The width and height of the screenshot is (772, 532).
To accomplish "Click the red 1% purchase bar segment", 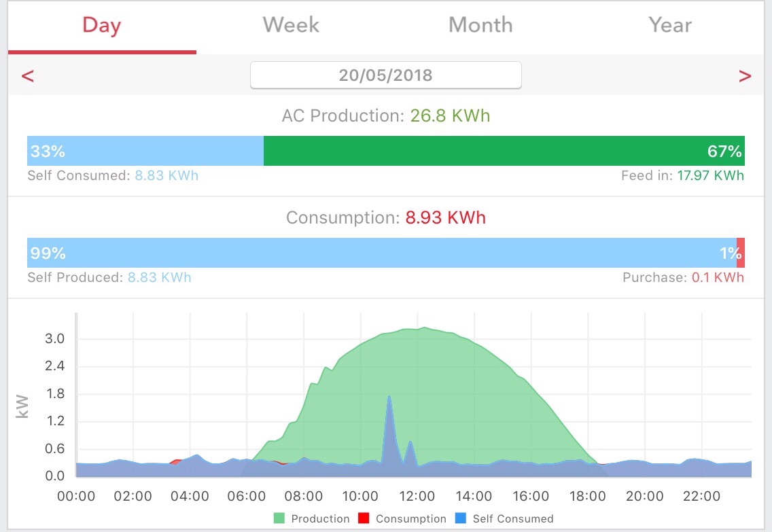I will (741, 253).
